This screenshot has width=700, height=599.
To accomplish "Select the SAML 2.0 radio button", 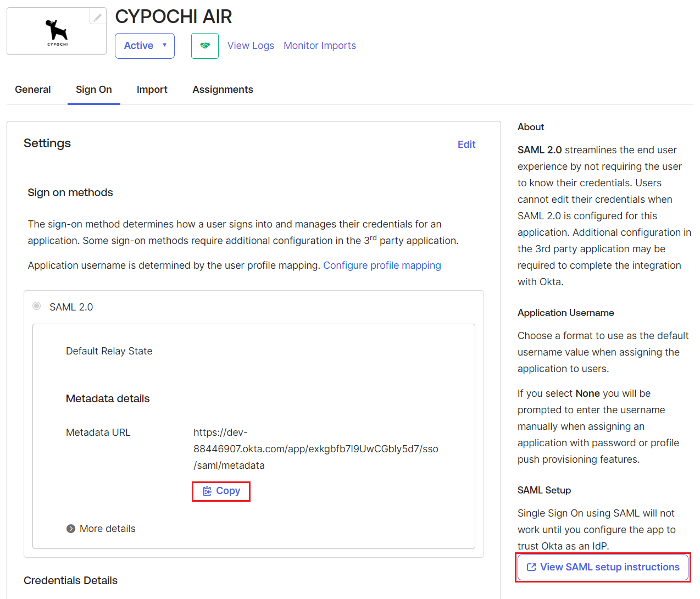I will (x=37, y=306).
